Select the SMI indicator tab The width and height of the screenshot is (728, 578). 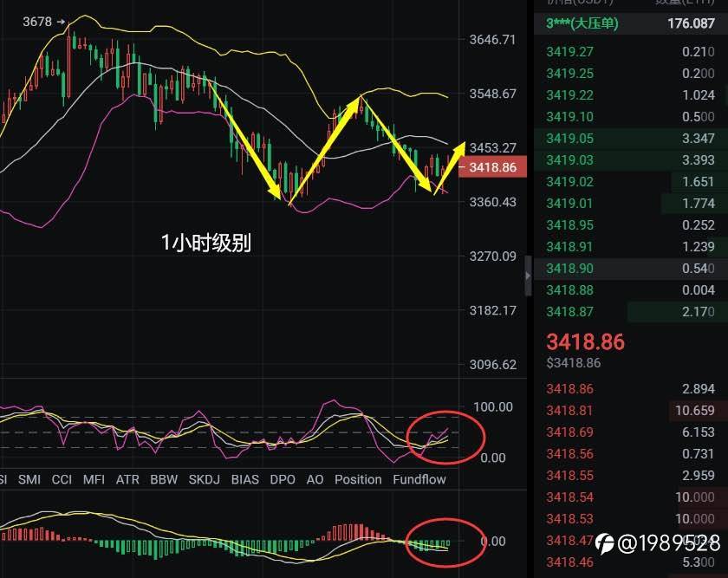(29, 479)
